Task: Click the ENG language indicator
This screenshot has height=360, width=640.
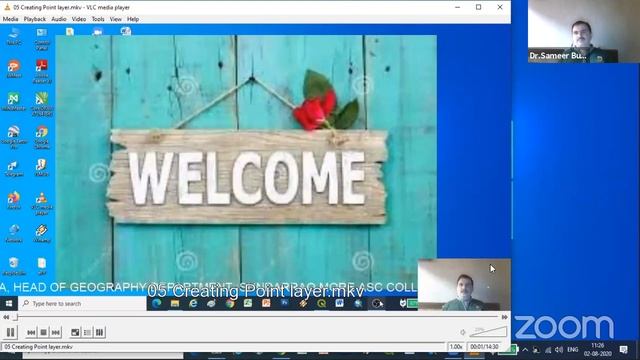Action: tap(573, 350)
